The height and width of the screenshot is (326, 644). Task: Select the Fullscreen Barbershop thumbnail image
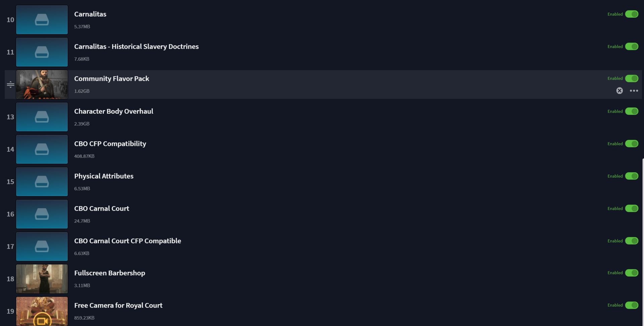(x=42, y=279)
